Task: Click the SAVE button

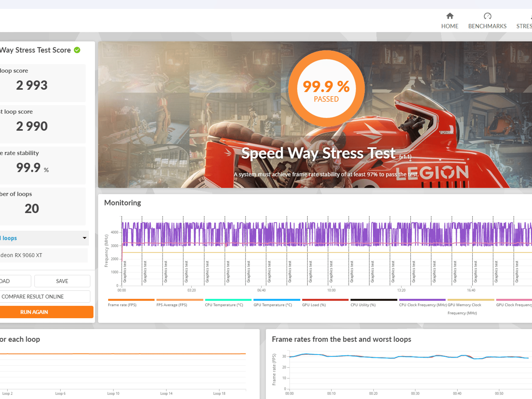Action: click(x=62, y=281)
